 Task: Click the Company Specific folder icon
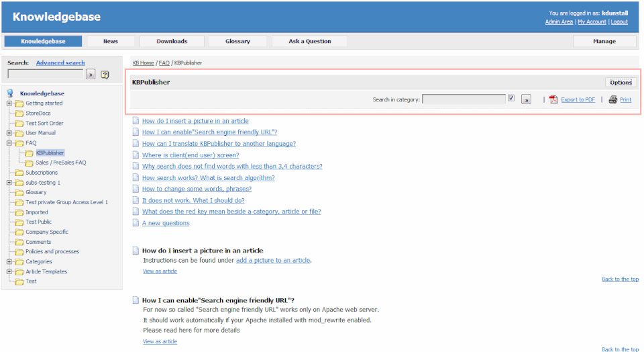19,232
